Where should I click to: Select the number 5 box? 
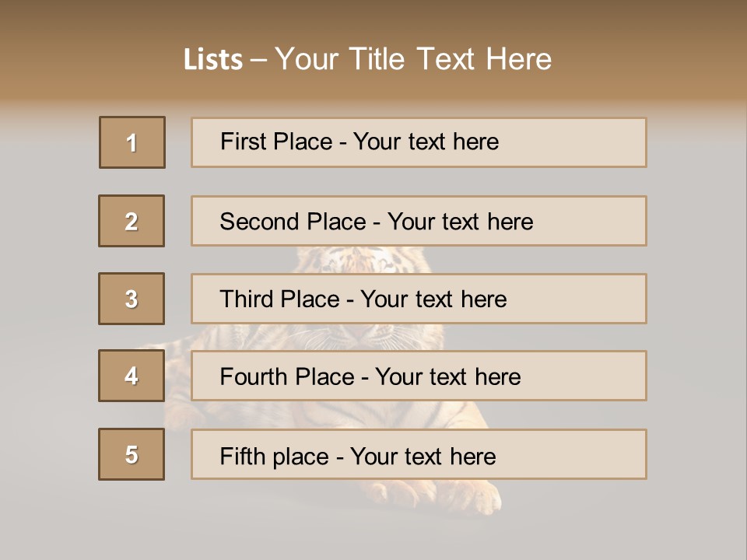pyautogui.click(x=132, y=454)
